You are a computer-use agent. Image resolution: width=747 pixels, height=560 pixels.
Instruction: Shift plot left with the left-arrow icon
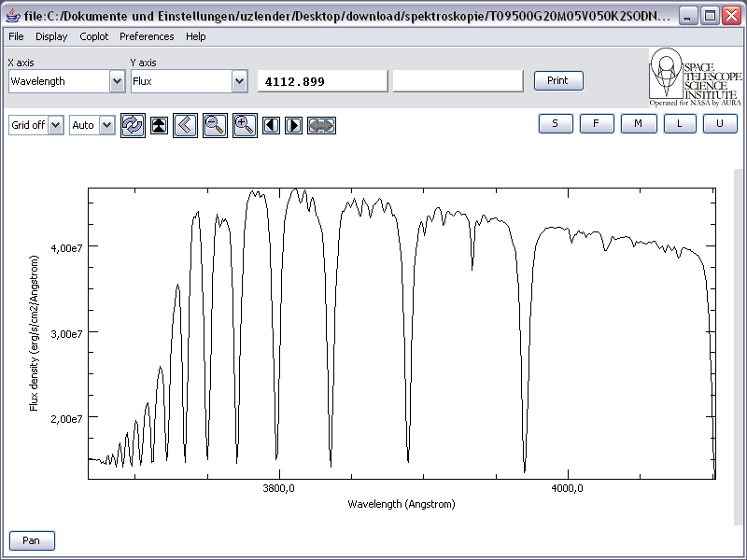[271, 126]
